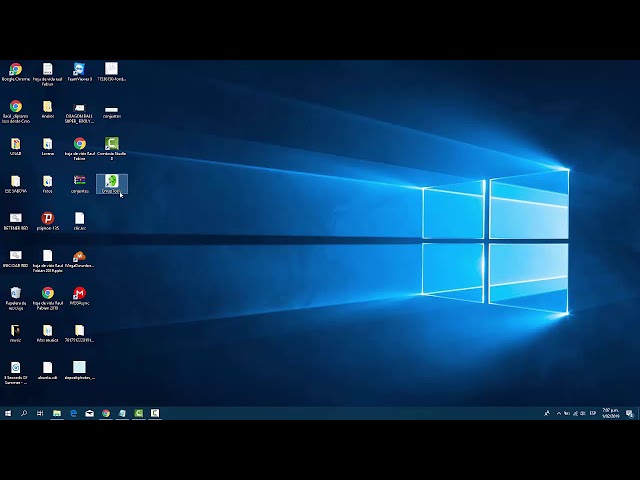Open the Fotos folder on desktop

47,182
